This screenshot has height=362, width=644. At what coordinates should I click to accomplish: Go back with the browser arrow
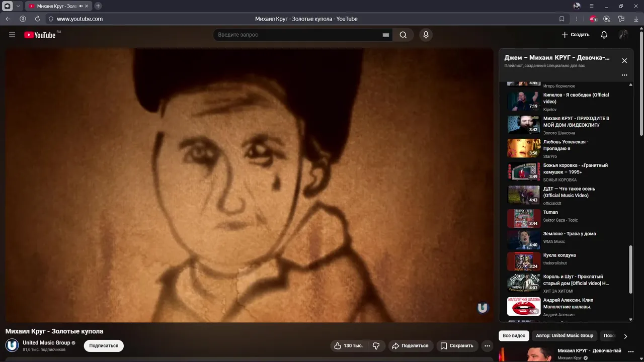pos(8,19)
